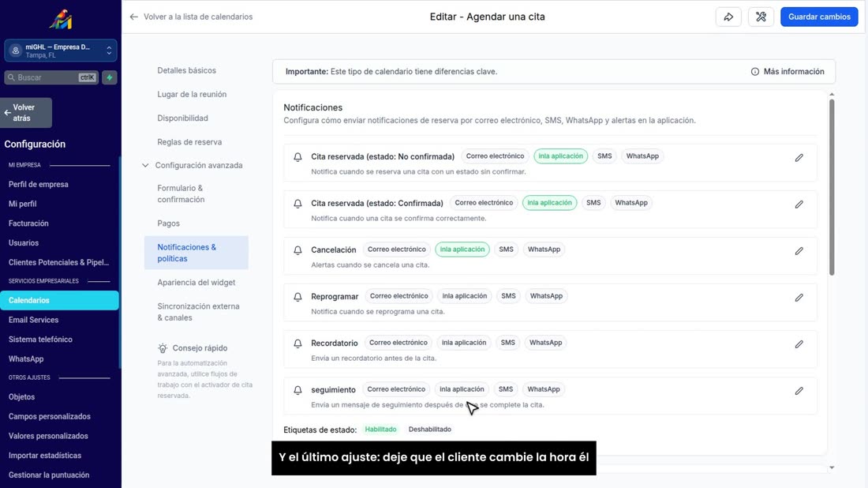Open Sincronización externa & canales section
868x488 pixels.
coord(198,312)
